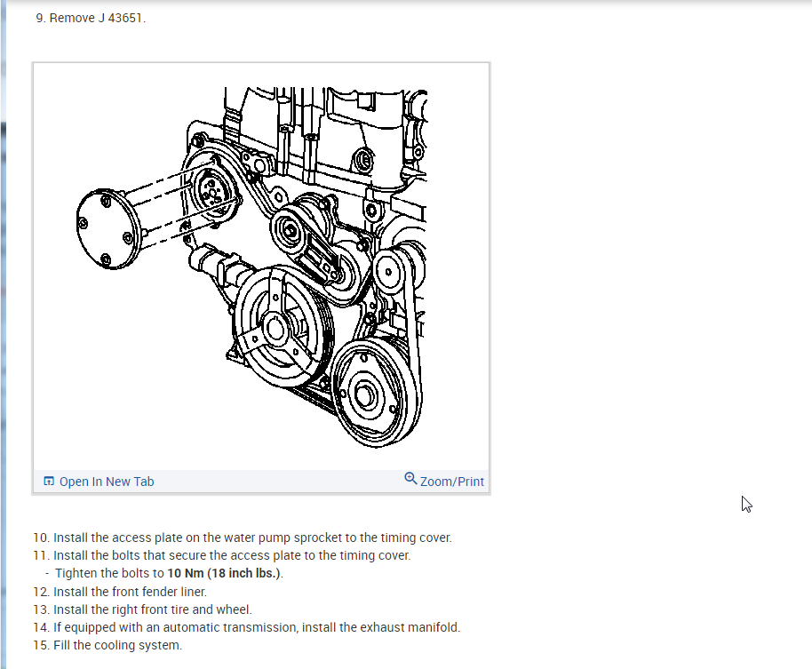Click the water pump diagram image
This screenshot has height=669, width=812.
point(260,267)
